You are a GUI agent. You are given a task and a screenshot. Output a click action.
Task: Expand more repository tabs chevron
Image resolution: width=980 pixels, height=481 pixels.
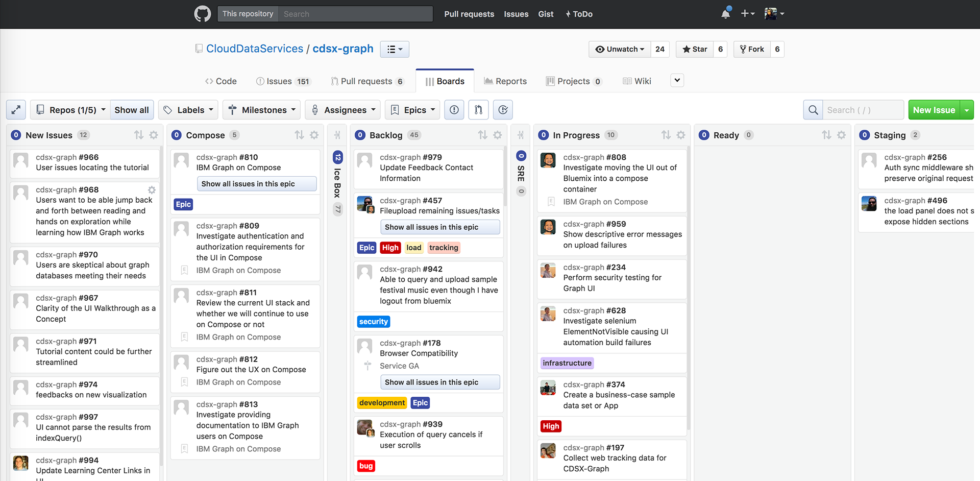(677, 80)
